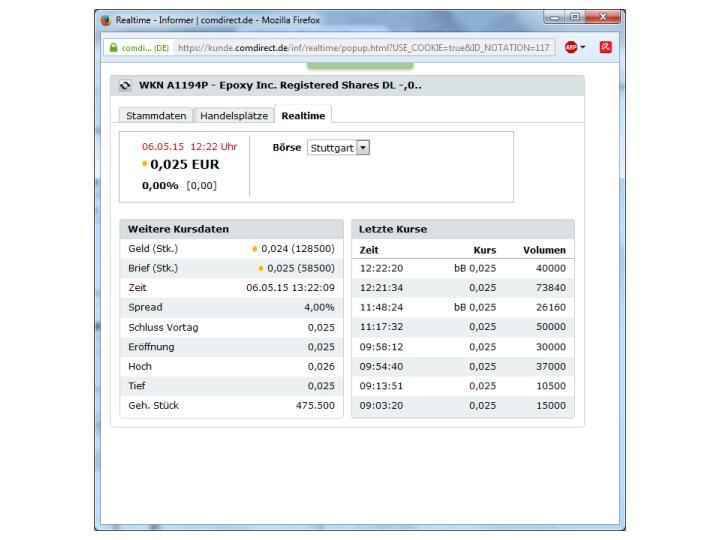This screenshot has width=720, height=540.
Task: Click the volume 37000 in the 09:54:40 row
Action: (x=551, y=366)
